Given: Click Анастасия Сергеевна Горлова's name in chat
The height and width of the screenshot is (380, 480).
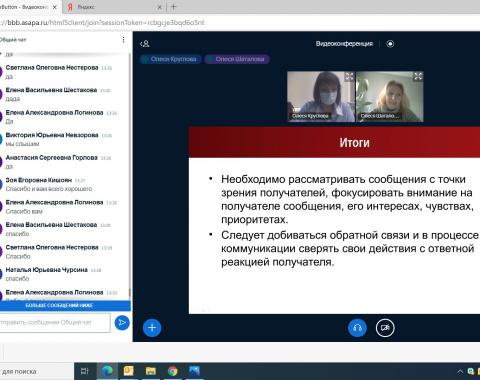Looking at the screenshot, I should coord(51,157).
